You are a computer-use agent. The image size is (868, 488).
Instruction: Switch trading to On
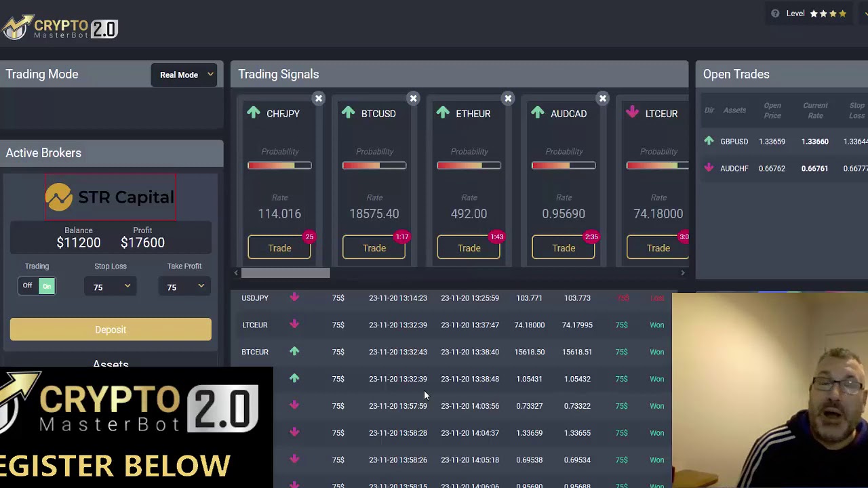point(46,286)
